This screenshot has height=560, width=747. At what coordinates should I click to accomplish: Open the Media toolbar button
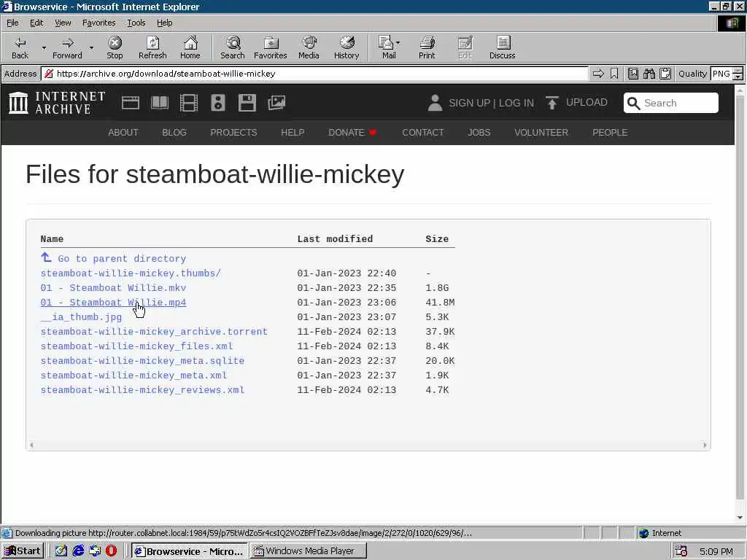click(x=309, y=47)
